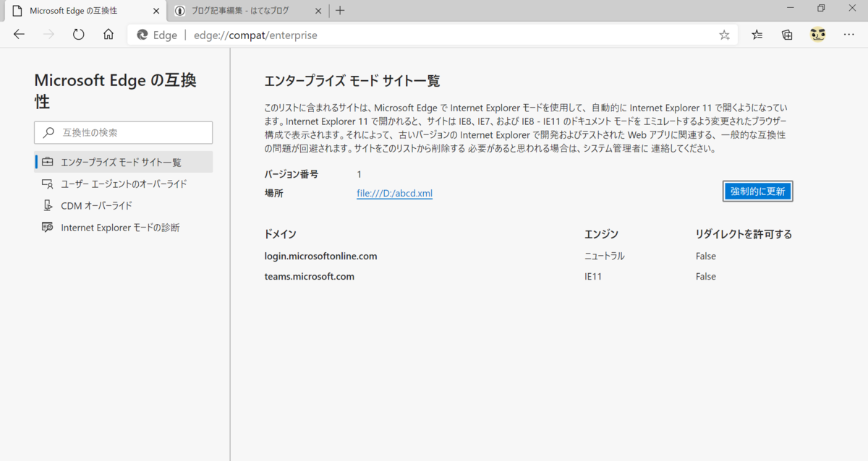This screenshot has width=868, height=461.
Task: Click the 強制的に更新 button
Action: (x=758, y=191)
